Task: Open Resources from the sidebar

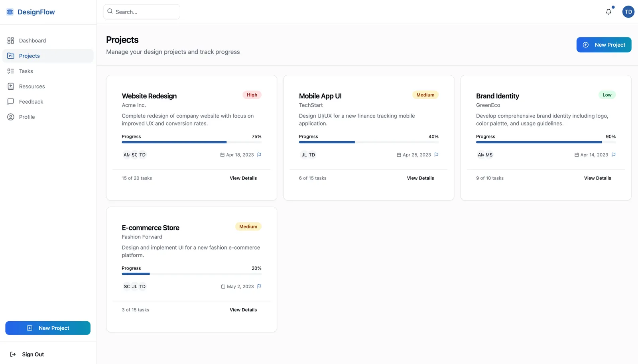Action: [x=48, y=87]
